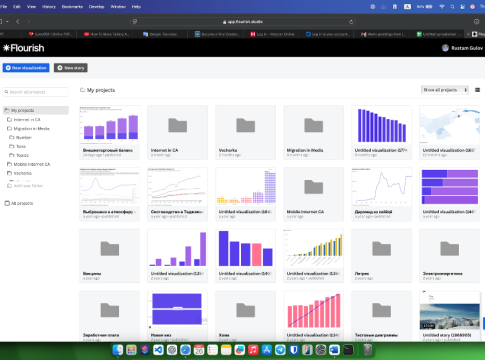Open the Rustam Gulov account menu

point(462,48)
